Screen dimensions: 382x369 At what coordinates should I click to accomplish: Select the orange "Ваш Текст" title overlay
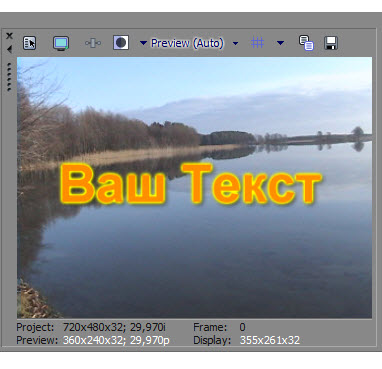point(191,184)
